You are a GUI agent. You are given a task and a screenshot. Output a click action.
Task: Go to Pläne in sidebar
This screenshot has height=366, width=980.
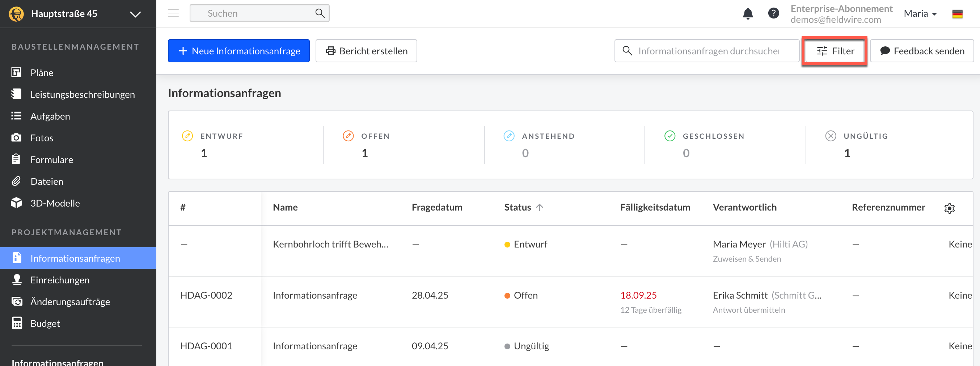[x=42, y=73]
